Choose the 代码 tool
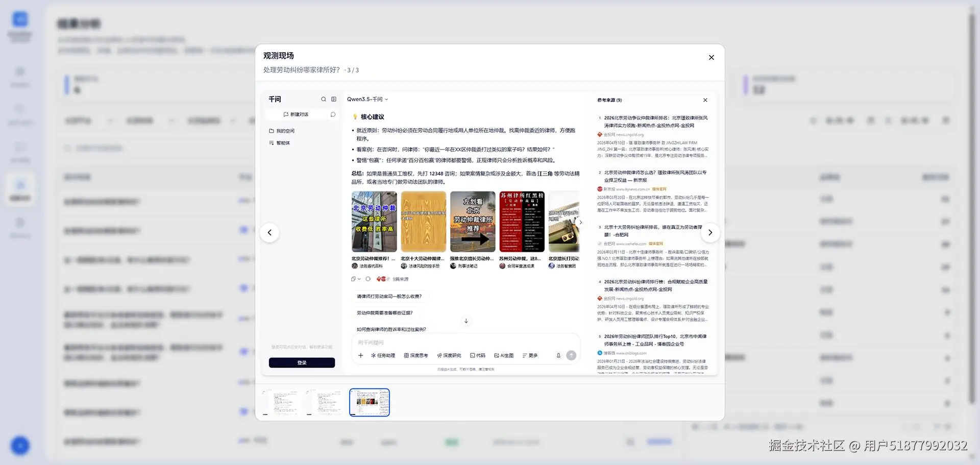The height and width of the screenshot is (465, 980). pos(478,355)
